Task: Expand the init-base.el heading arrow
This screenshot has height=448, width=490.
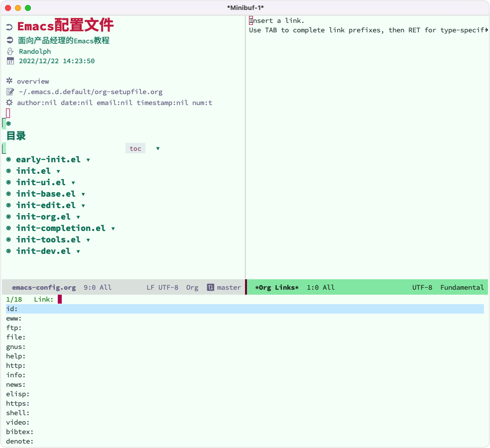Action: click(x=83, y=194)
